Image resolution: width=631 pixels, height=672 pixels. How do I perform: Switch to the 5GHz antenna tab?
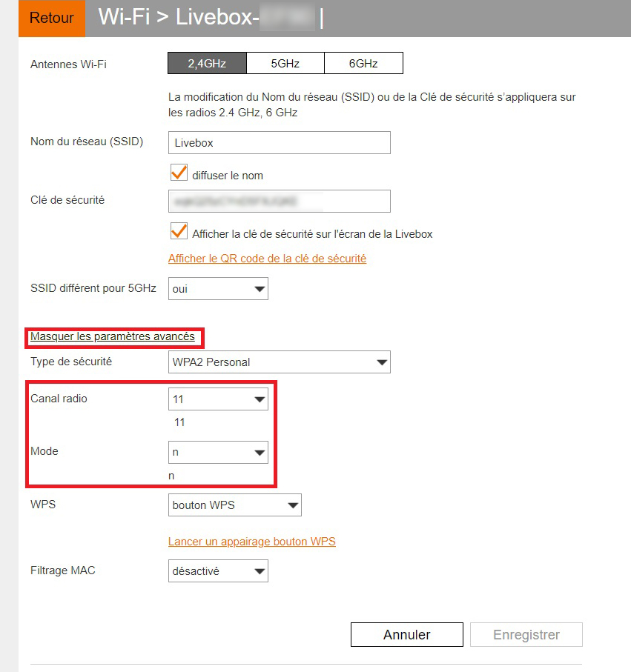285,63
